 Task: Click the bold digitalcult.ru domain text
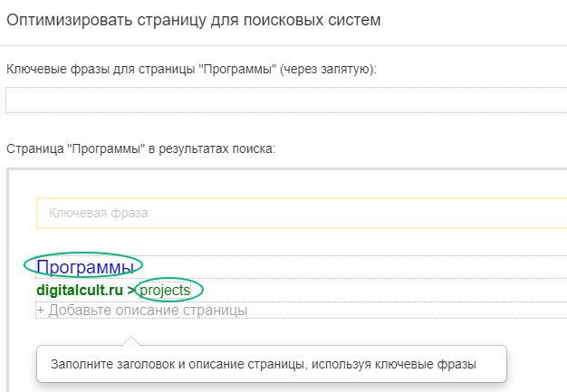point(80,290)
